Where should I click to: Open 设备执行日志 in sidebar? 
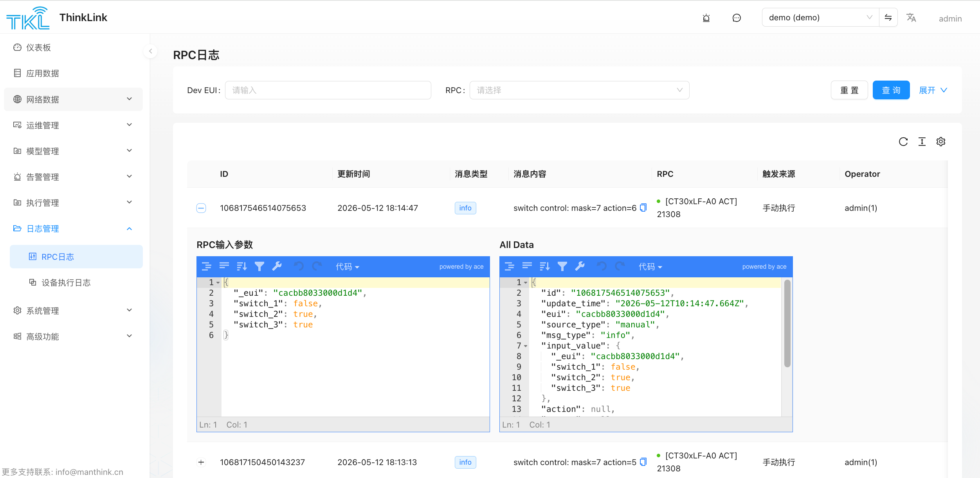(76, 282)
